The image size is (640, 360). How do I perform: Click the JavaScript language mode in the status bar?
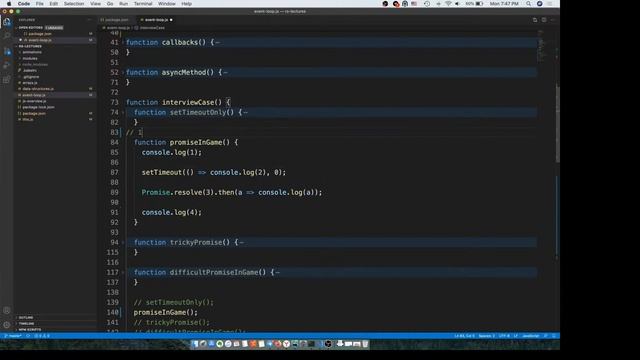coord(531,336)
